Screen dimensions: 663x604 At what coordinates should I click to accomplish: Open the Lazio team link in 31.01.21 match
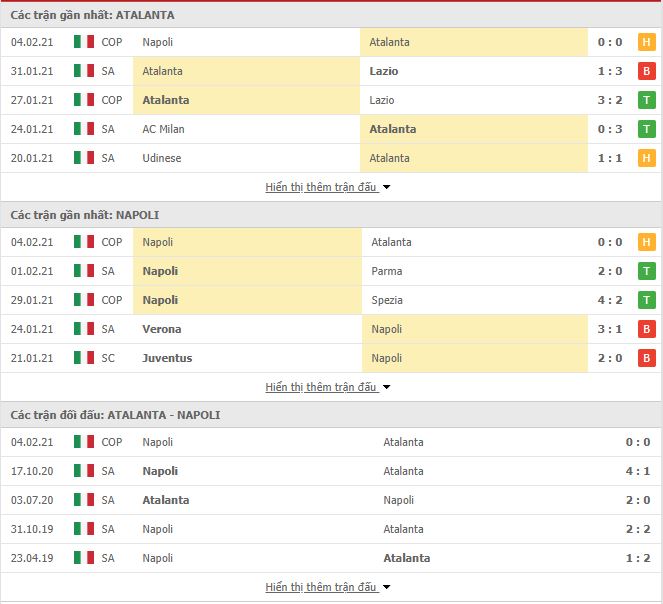(x=384, y=71)
